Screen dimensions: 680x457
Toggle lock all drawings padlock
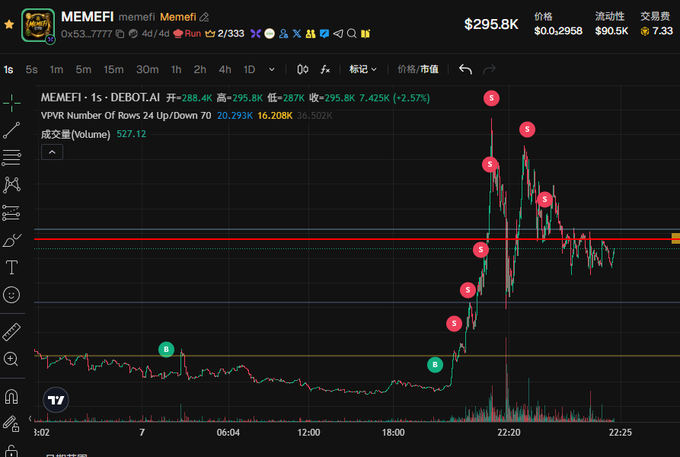(12, 450)
